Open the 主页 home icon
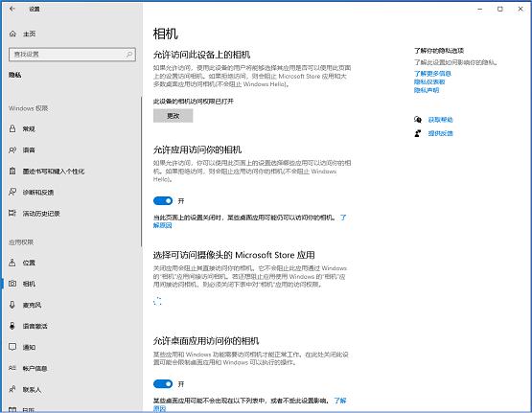532x413 pixels. [x=12, y=34]
